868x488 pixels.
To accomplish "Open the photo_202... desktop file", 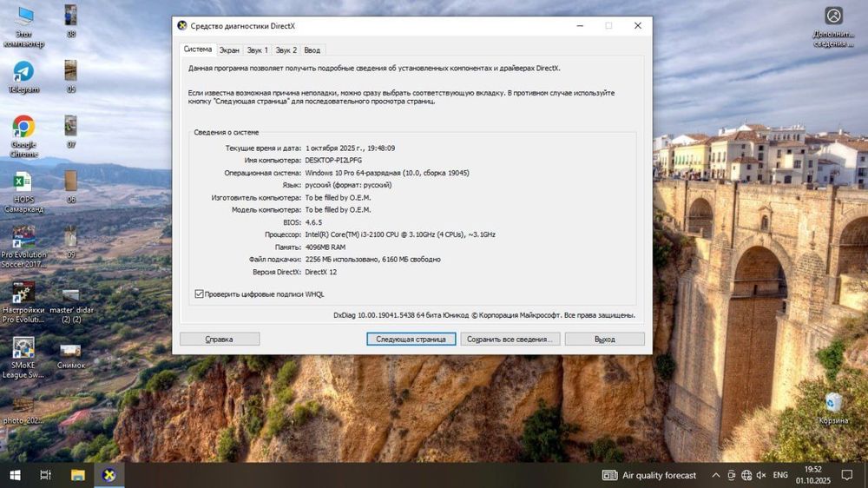I will 23,411.
